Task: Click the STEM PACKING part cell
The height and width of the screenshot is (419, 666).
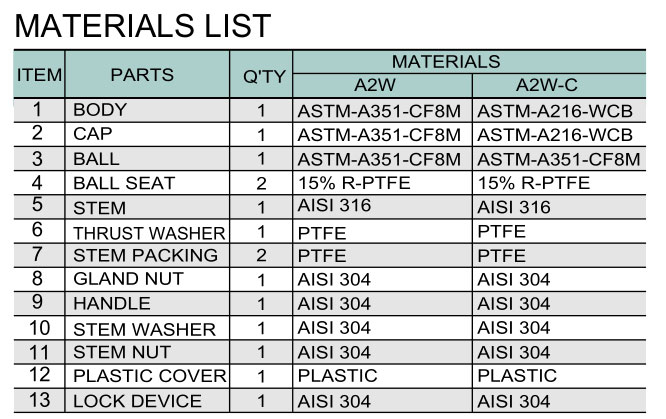Action: pyautogui.click(x=145, y=256)
